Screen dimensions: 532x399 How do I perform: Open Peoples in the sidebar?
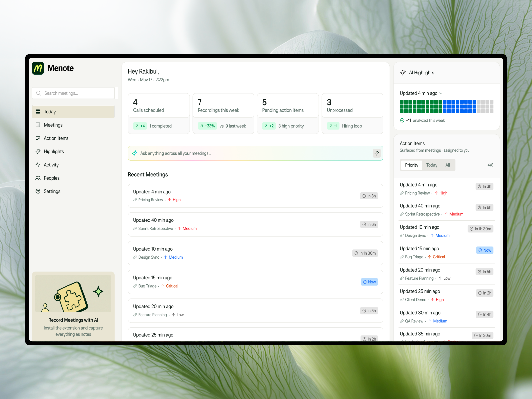pos(73,178)
